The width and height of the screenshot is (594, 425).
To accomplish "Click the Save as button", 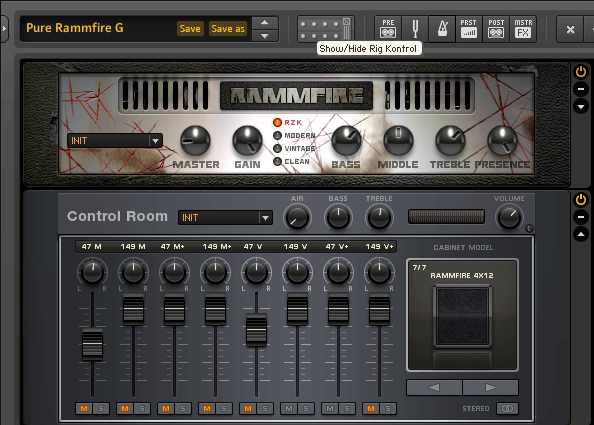I will (228, 29).
